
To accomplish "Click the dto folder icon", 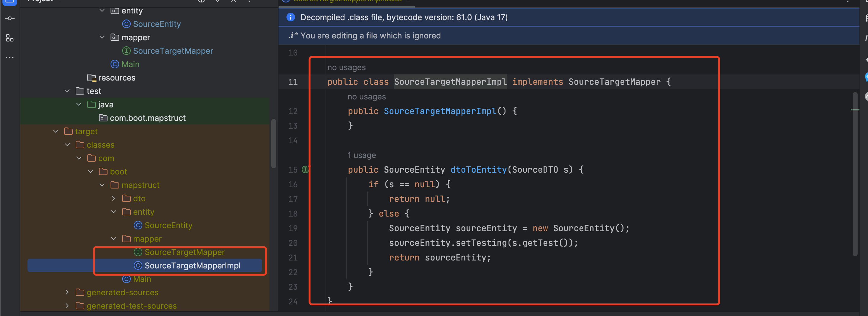I will point(126,199).
